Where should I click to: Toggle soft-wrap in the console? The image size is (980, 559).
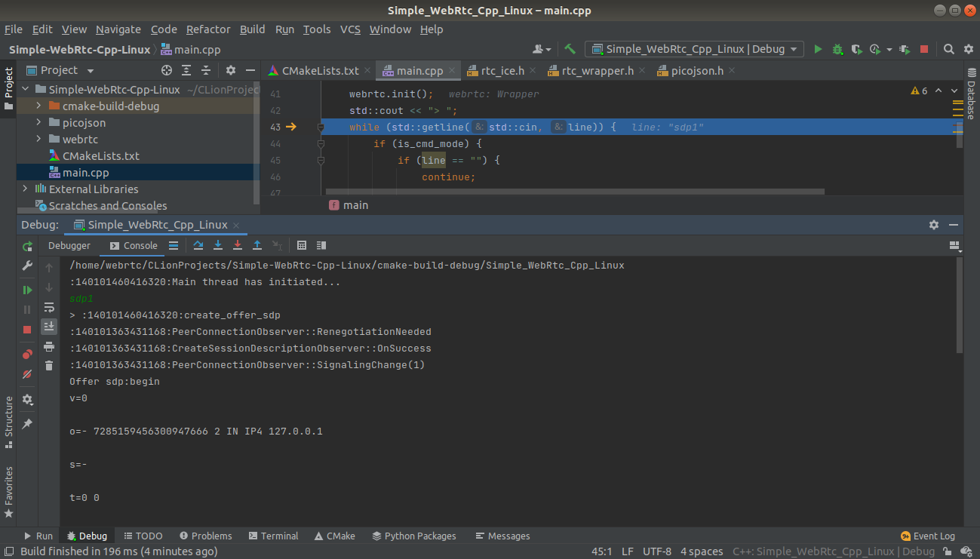click(49, 307)
